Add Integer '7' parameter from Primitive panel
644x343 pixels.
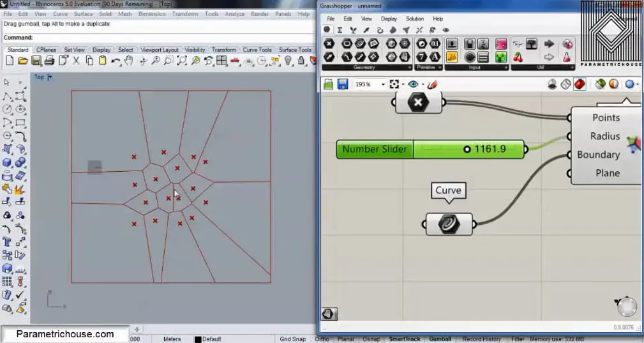[x=422, y=57]
